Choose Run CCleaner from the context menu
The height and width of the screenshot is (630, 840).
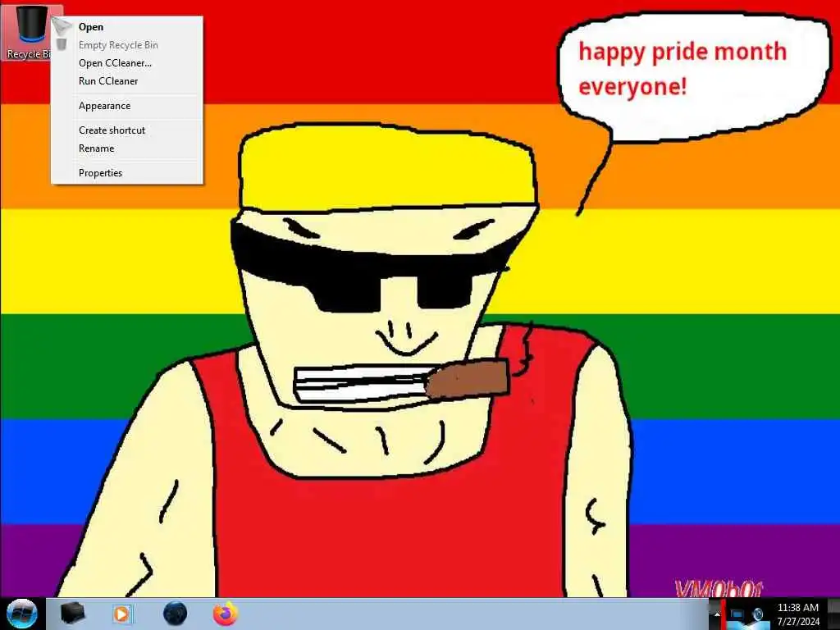pyautogui.click(x=126, y=81)
